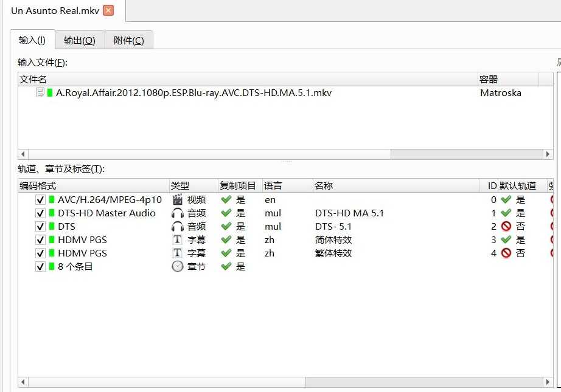Click headphones icon of DTS-HD Master Audio row
The image size is (561, 392).
click(178, 213)
